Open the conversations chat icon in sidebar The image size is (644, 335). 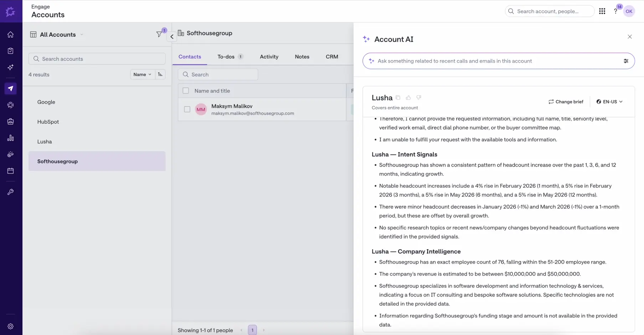(11, 105)
